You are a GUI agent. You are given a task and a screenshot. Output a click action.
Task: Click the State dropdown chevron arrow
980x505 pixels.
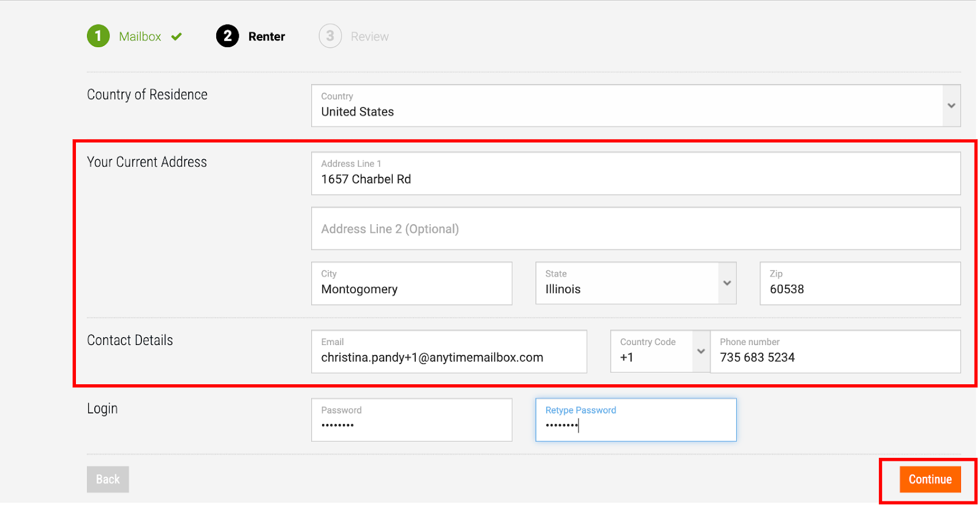click(727, 283)
